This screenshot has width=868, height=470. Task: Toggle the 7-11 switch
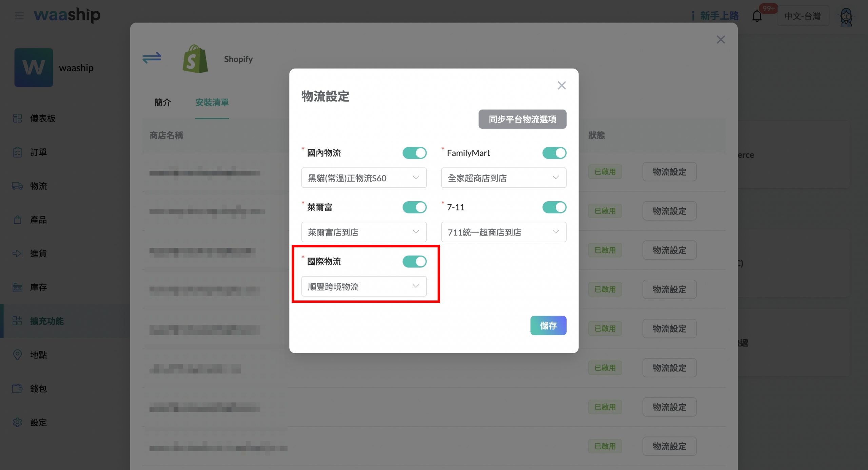tap(554, 207)
